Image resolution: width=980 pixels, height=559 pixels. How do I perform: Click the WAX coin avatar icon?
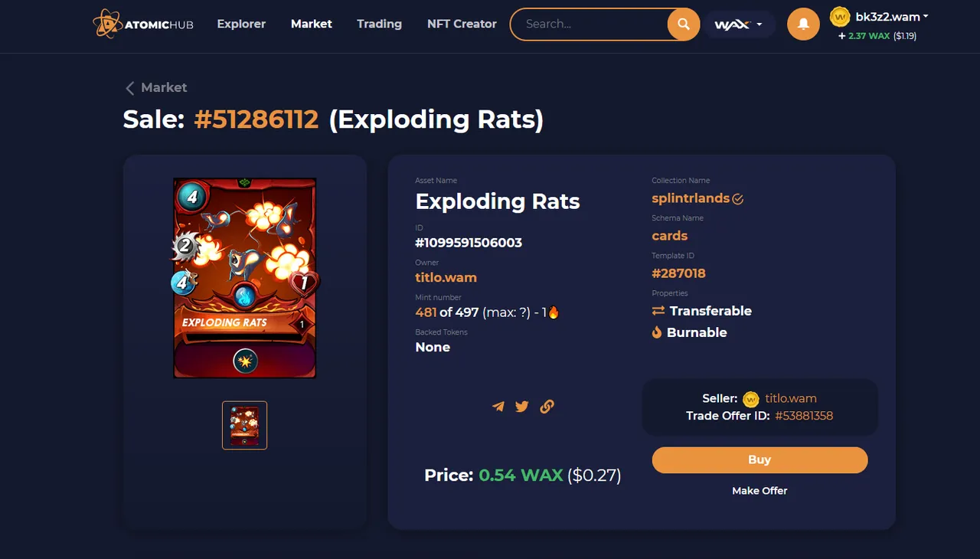[841, 16]
